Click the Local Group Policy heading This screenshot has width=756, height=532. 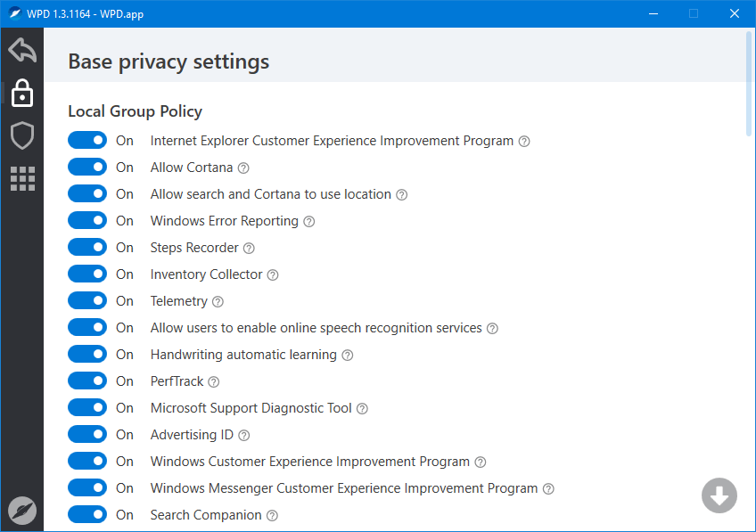click(x=135, y=111)
